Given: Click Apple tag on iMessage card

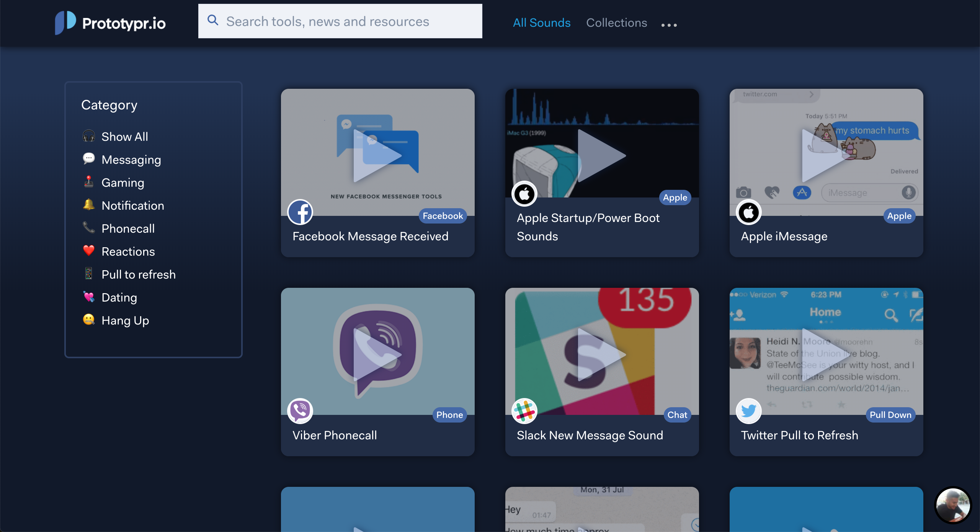Looking at the screenshot, I should point(899,216).
